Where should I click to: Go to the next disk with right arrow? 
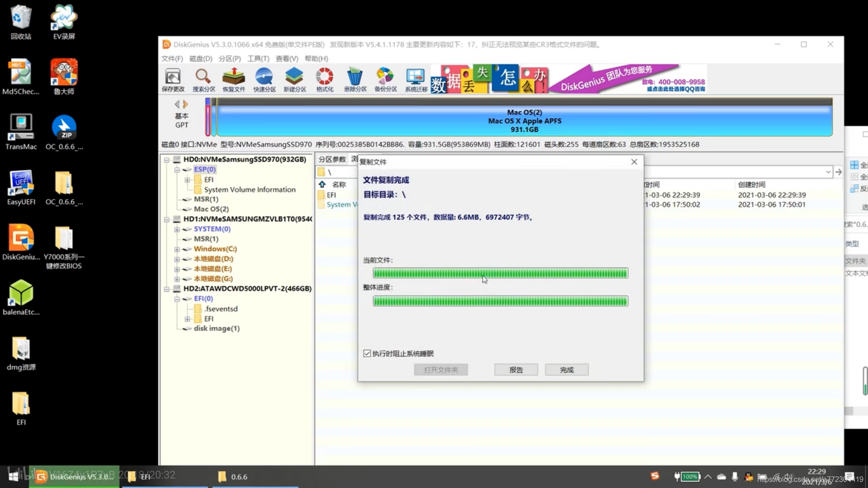(x=185, y=104)
